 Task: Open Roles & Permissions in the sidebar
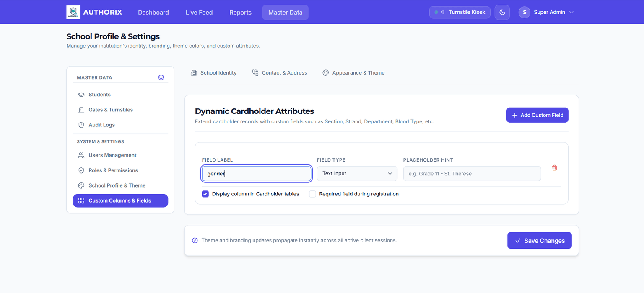[x=120, y=170]
